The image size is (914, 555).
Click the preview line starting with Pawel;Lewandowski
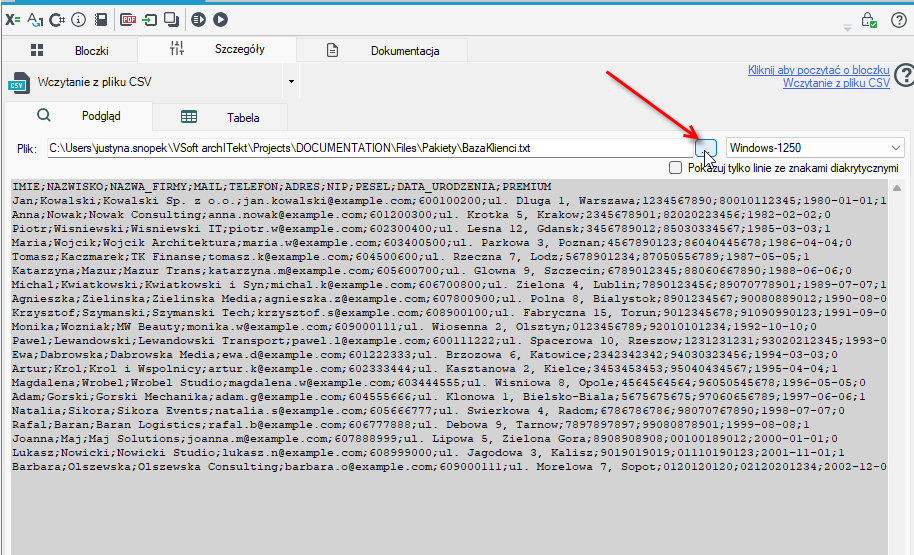click(449, 340)
